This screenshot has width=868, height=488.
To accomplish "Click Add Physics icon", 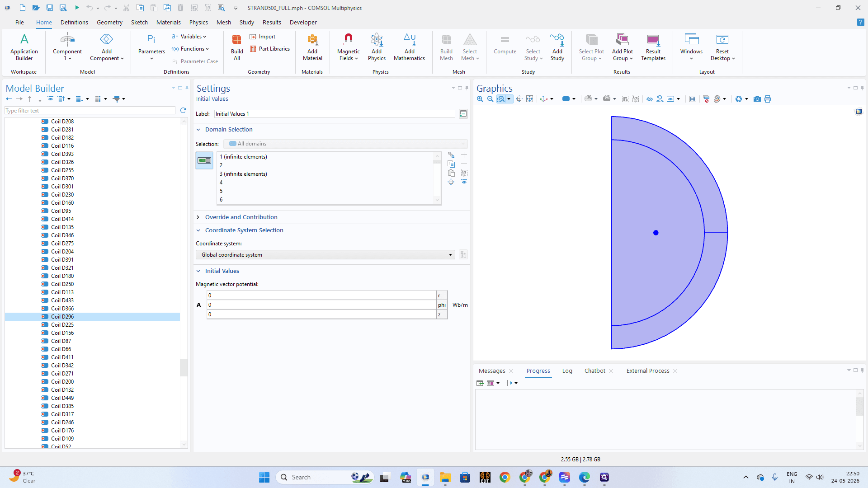I will coord(377,47).
